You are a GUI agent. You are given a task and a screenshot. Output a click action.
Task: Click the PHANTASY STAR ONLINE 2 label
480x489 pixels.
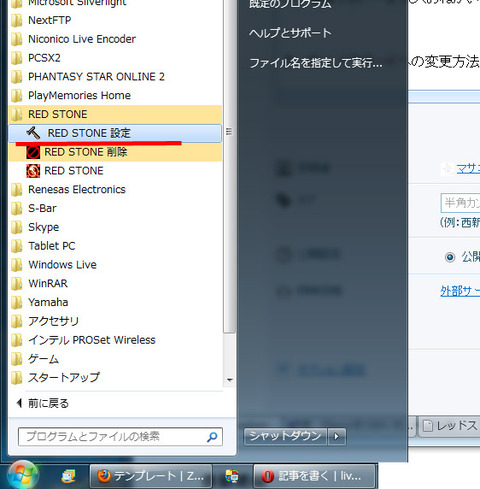coord(96,77)
